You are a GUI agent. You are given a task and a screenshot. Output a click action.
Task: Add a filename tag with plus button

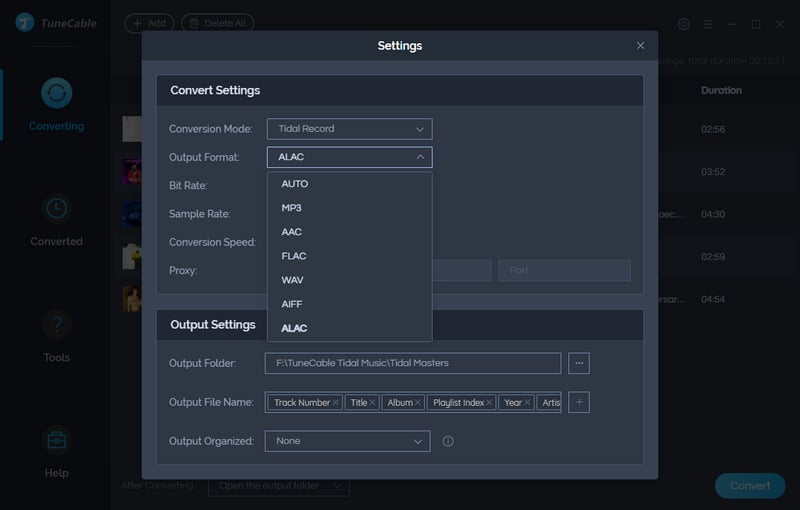coord(579,402)
